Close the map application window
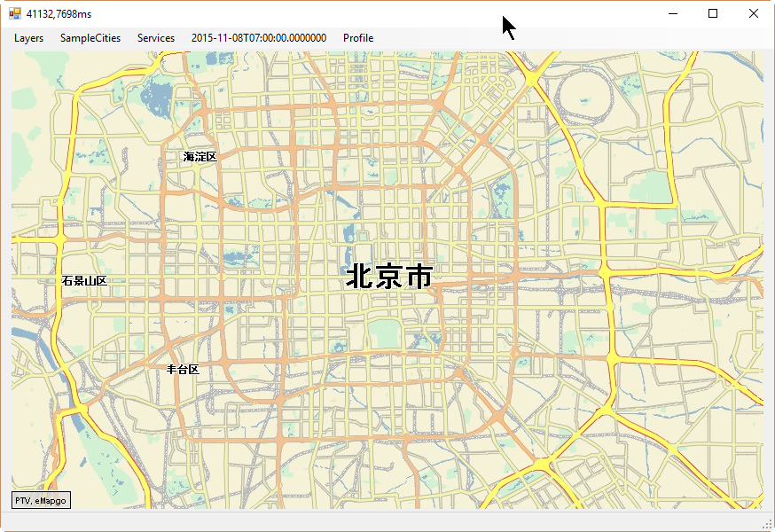775x532 pixels. pyautogui.click(x=754, y=13)
